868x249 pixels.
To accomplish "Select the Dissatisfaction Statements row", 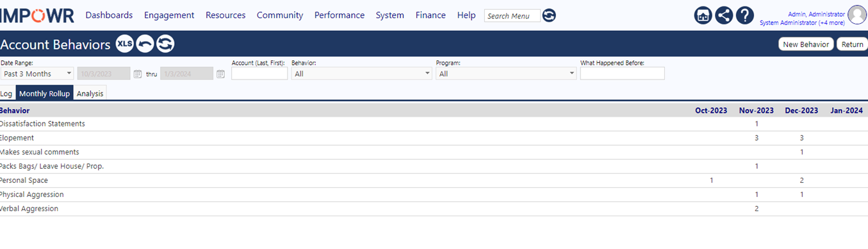I will tap(434, 124).
